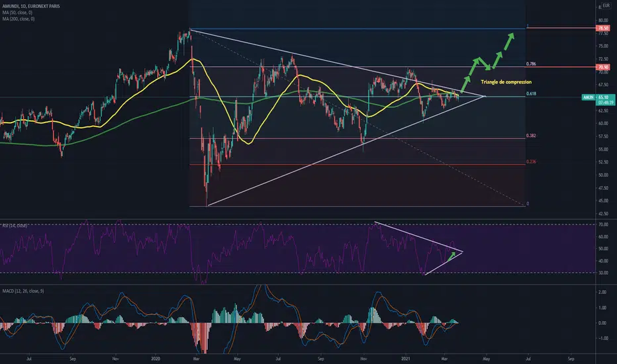Click 1.00 on the MACD scale
617x364 pixels.
coord(602,308)
